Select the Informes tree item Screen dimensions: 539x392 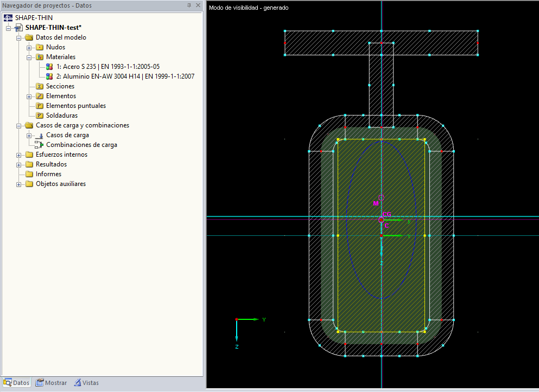tap(48, 174)
